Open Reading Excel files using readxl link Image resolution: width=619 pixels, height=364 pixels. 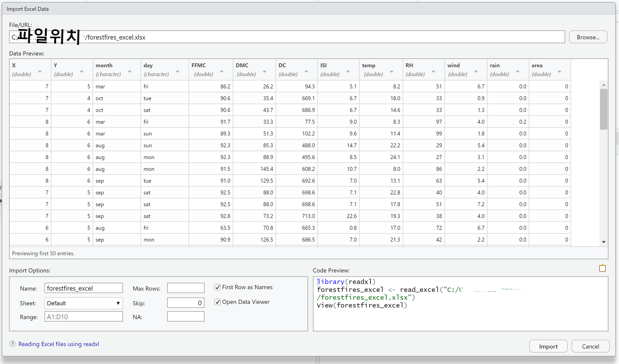point(59,344)
